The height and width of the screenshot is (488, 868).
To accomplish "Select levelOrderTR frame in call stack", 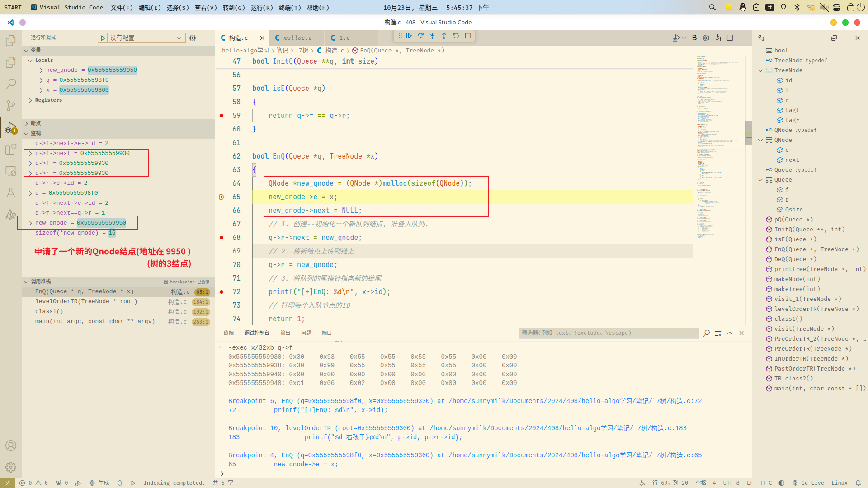I will coord(86,302).
